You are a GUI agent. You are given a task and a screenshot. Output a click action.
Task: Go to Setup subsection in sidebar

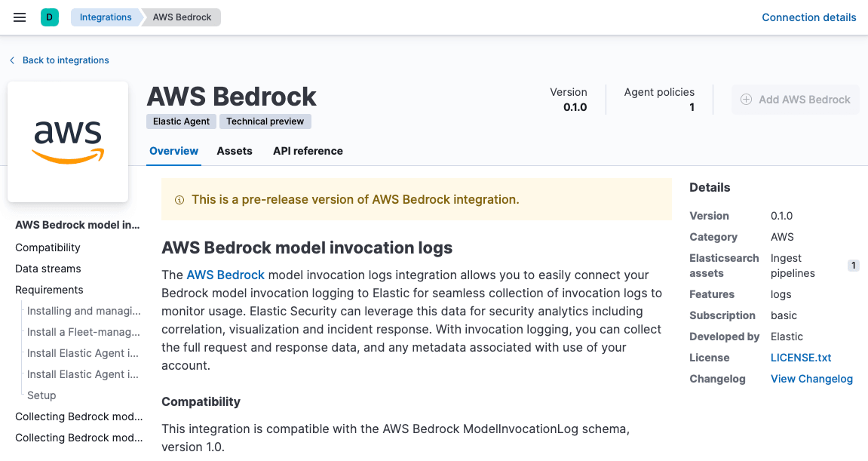(41, 395)
